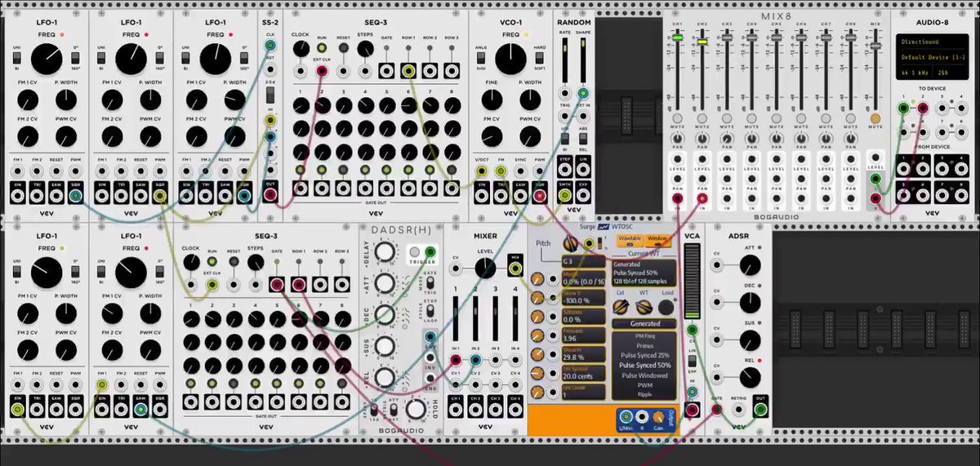Viewport: 980px width, 466px height.
Task: Click AUDIO-8 To Device input 2 jack
Action: pyautogui.click(x=923, y=108)
